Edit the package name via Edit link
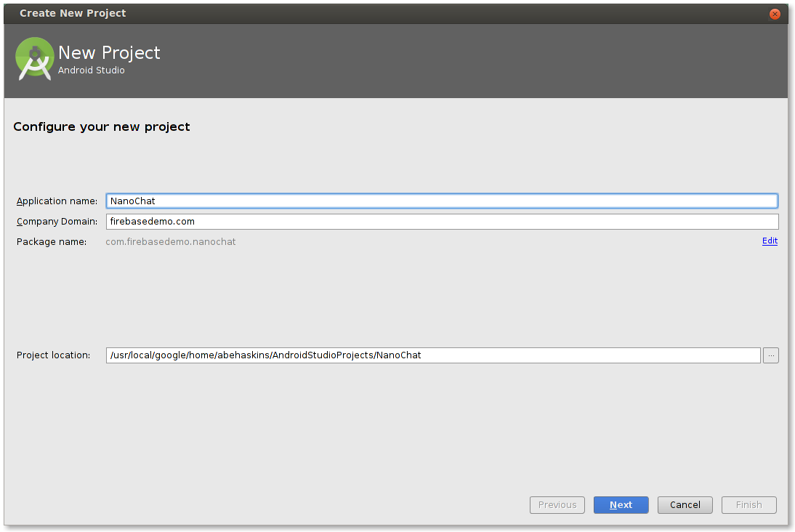 coord(770,241)
